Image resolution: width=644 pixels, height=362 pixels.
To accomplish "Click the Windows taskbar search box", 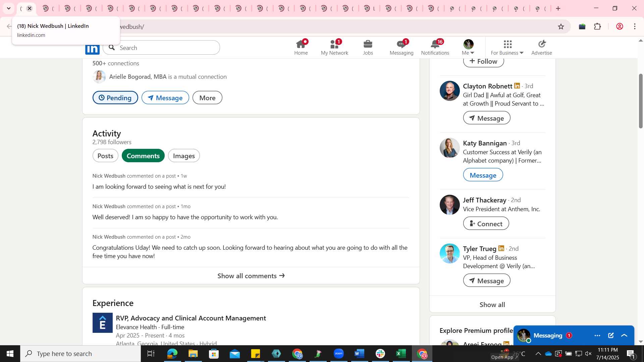I will (x=80, y=354).
